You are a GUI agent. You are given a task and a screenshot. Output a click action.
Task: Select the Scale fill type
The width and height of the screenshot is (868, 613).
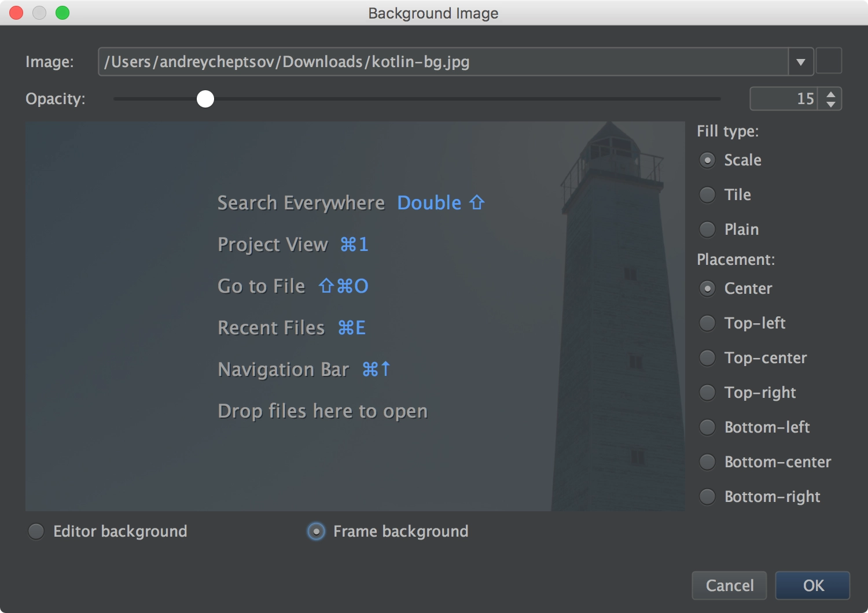coord(730,160)
